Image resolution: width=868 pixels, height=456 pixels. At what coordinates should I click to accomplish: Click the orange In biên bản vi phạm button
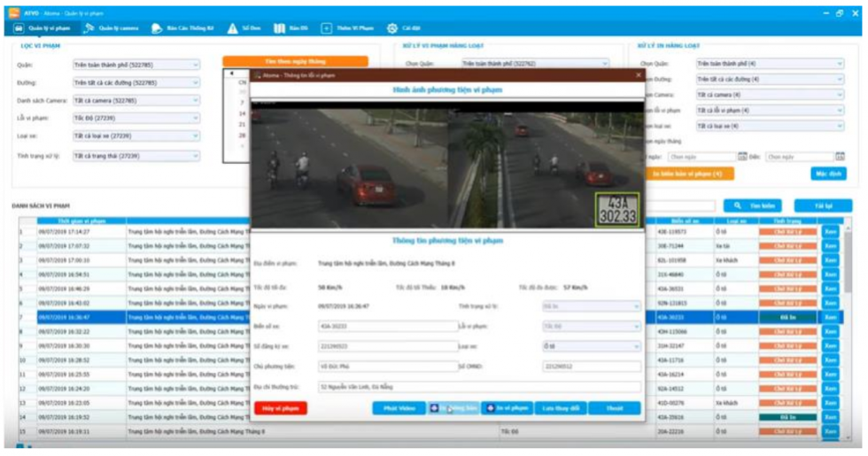pyautogui.click(x=690, y=174)
